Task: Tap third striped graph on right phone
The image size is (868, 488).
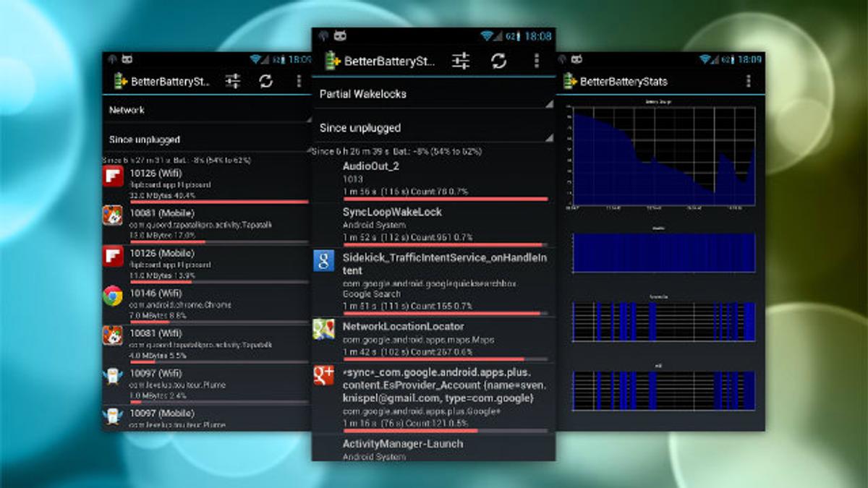Action: tap(663, 321)
